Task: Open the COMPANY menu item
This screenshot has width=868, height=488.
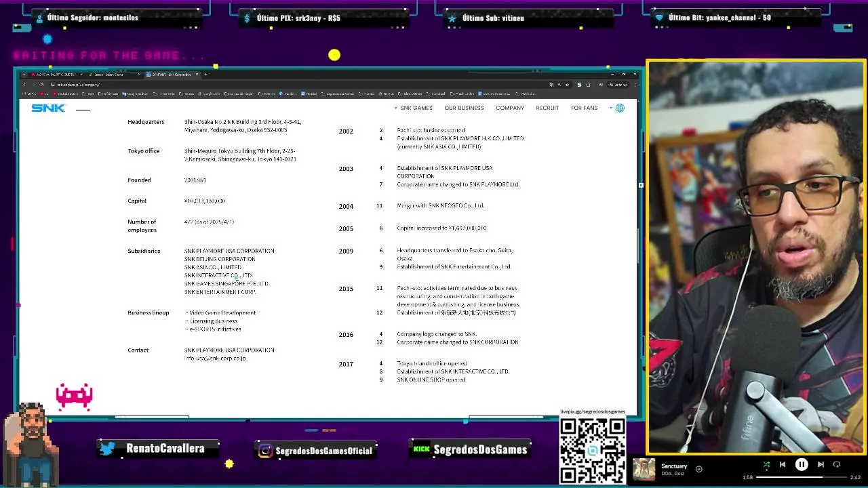Action: (x=510, y=108)
